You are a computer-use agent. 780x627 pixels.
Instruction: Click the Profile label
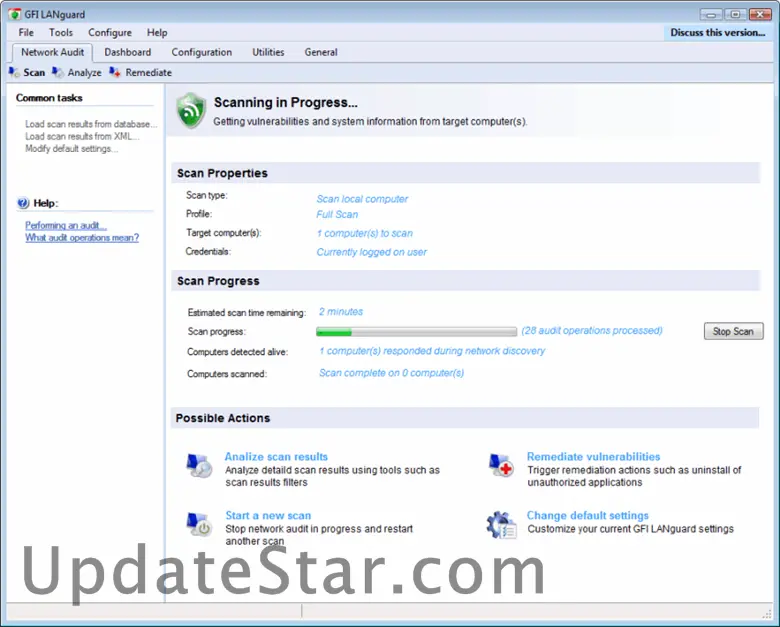(199, 214)
